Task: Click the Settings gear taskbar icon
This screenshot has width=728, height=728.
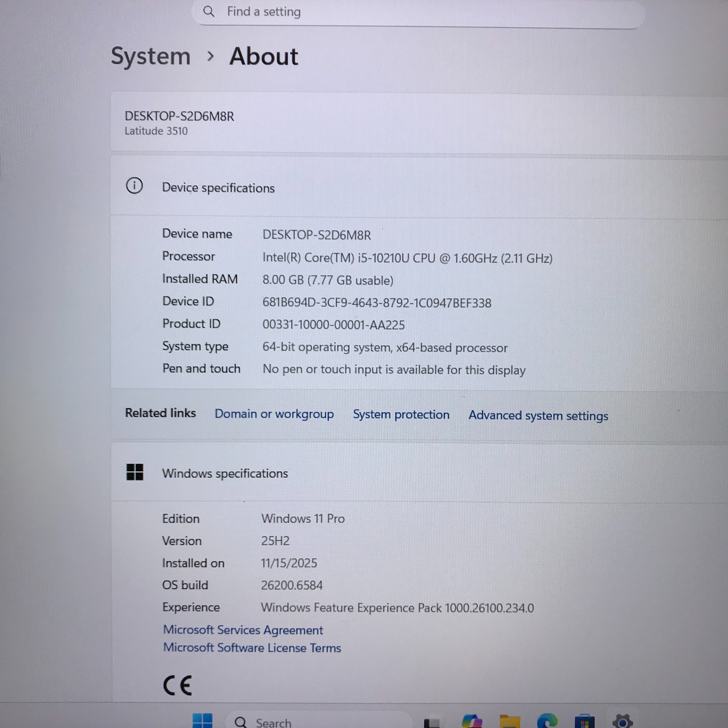Action: 622,722
